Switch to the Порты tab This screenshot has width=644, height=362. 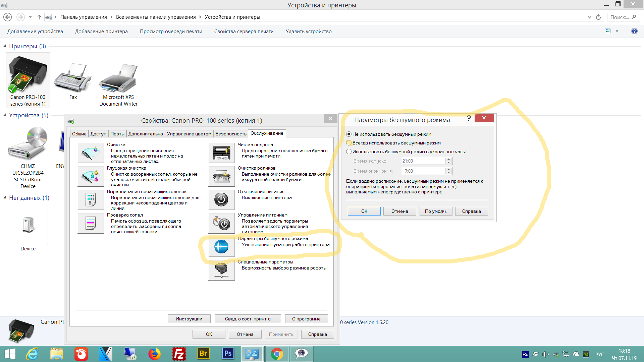pos(117,134)
